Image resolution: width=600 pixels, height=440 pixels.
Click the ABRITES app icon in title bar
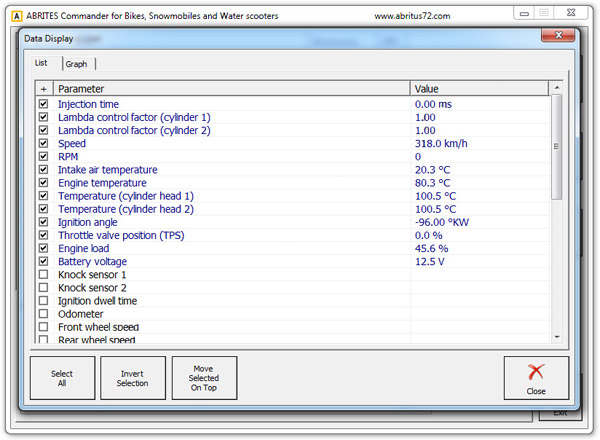pos(16,16)
